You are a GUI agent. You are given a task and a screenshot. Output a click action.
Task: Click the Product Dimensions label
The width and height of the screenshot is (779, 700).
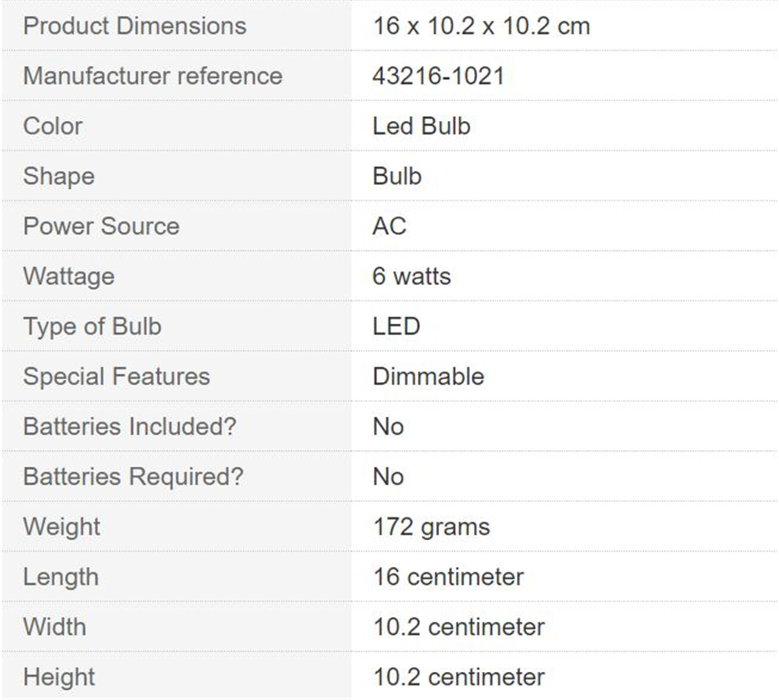pos(135,26)
